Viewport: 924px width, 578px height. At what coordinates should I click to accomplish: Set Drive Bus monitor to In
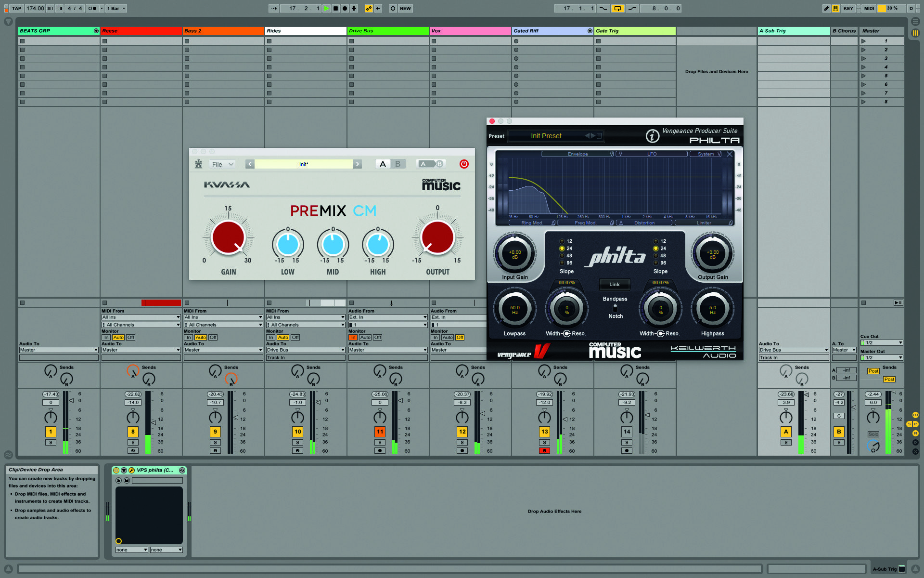(x=353, y=337)
